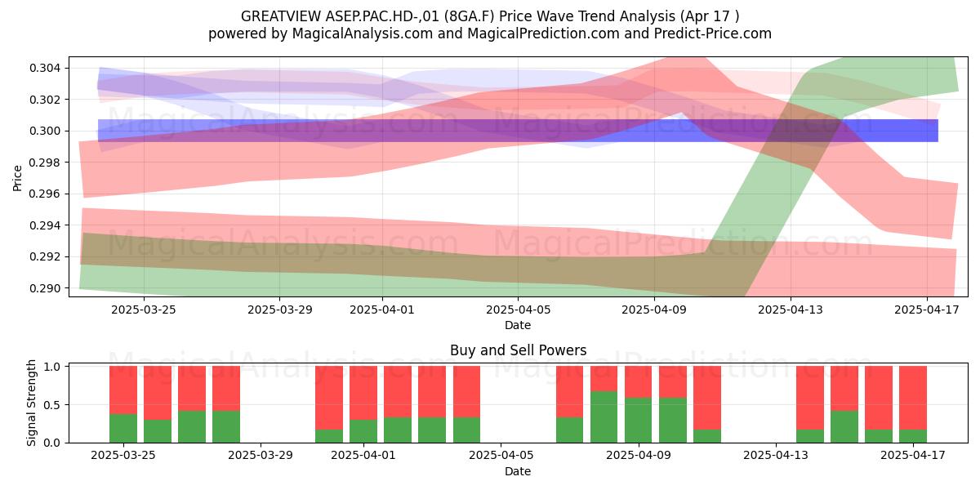The image size is (980, 490).
Task: Click the 2025-04-09 date tick on the price chart
Action: (x=656, y=310)
